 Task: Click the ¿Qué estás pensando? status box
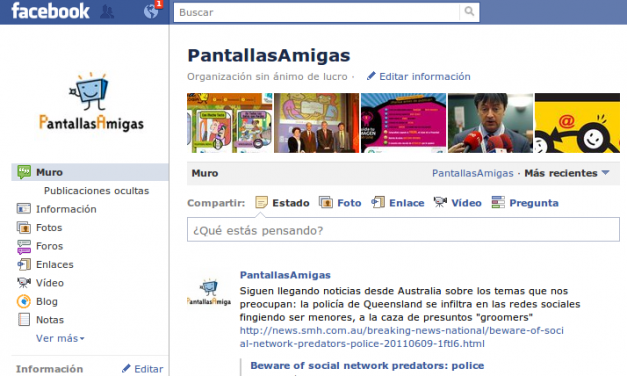pos(403,230)
